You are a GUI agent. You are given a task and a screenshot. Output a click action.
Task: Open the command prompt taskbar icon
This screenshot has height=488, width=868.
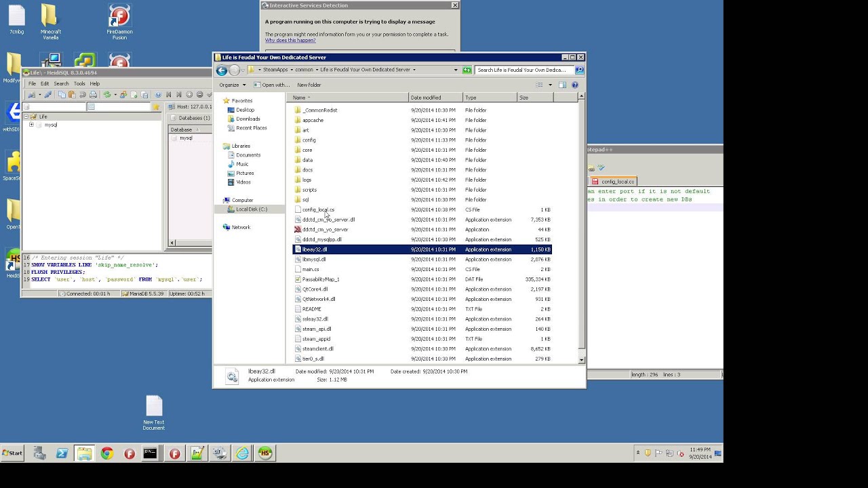pos(150,453)
